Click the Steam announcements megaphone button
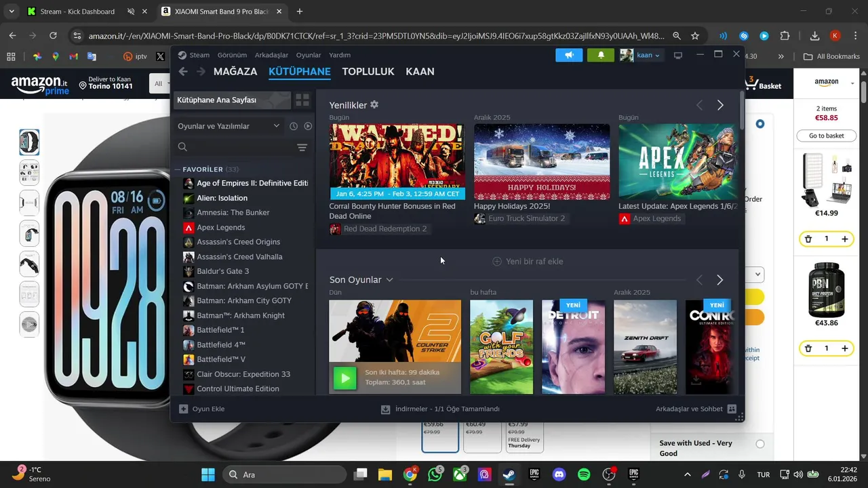The height and width of the screenshot is (488, 868). click(x=569, y=55)
